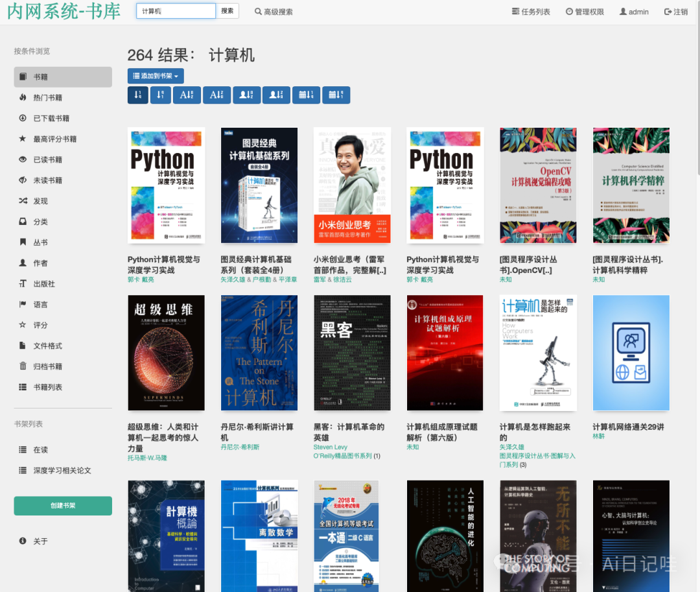Open the 在读 shelf
The width and height of the screenshot is (700, 592).
(x=63, y=449)
